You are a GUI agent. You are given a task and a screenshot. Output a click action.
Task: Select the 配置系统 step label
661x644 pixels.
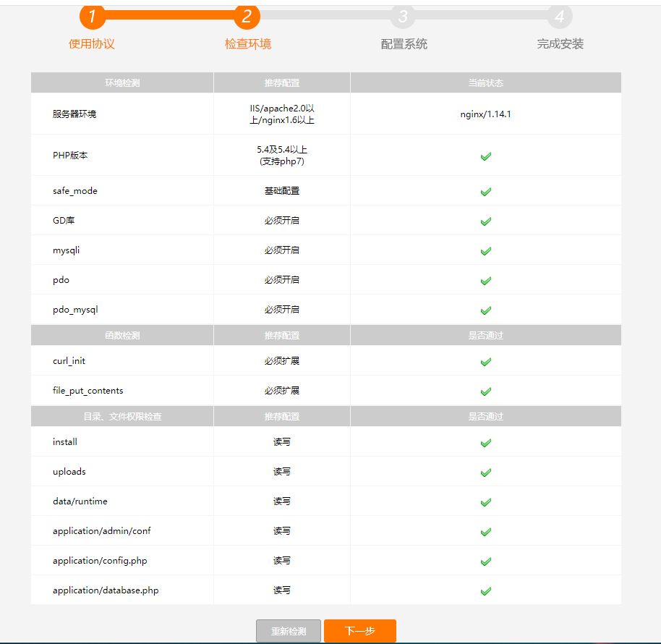click(404, 44)
